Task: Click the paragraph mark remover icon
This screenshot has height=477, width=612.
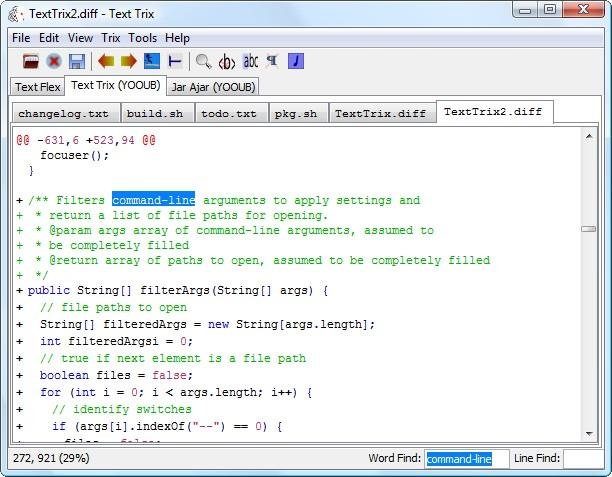Action: pyautogui.click(x=272, y=61)
